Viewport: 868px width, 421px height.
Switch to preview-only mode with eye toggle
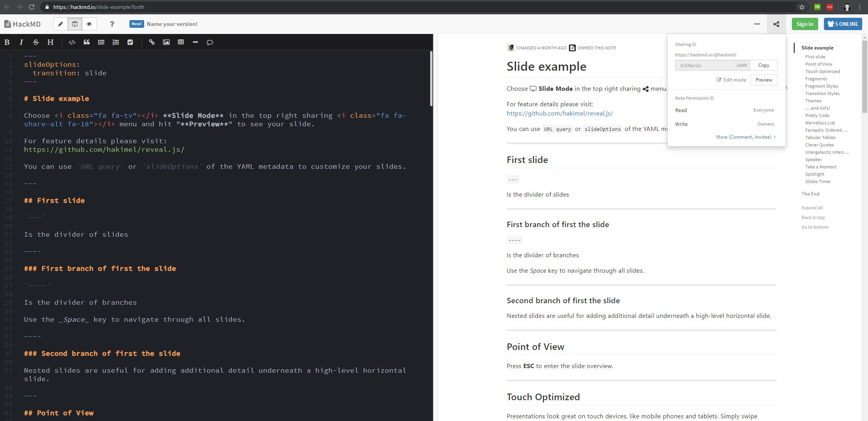[x=89, y=24]
